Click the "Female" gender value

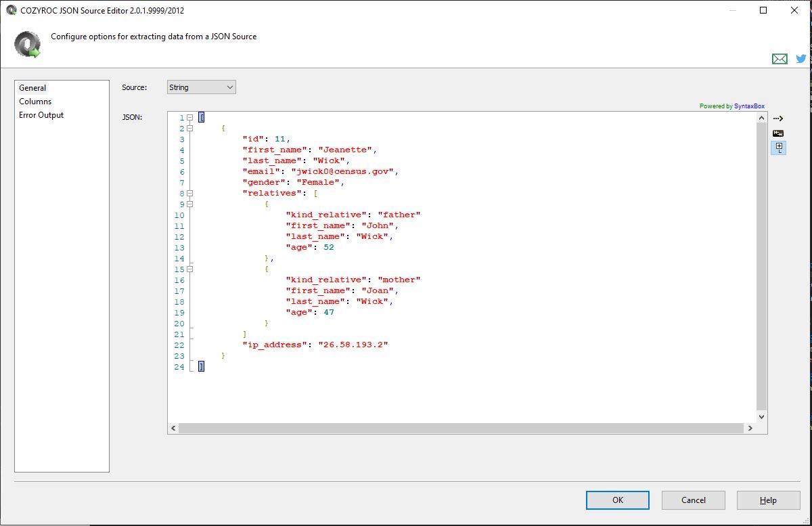point(318,183)
